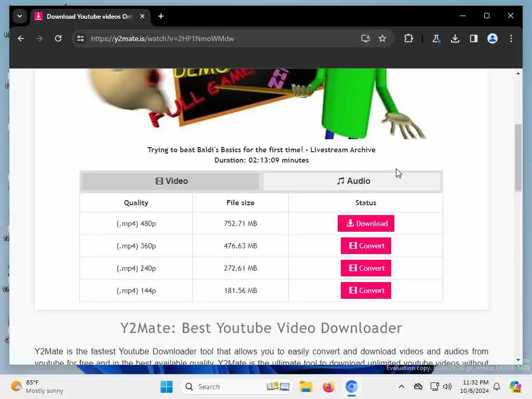Click the (.mp4) 240p quality cell
Screen dimensions: 532x399
pyautogui.click(x=136, y=269)
